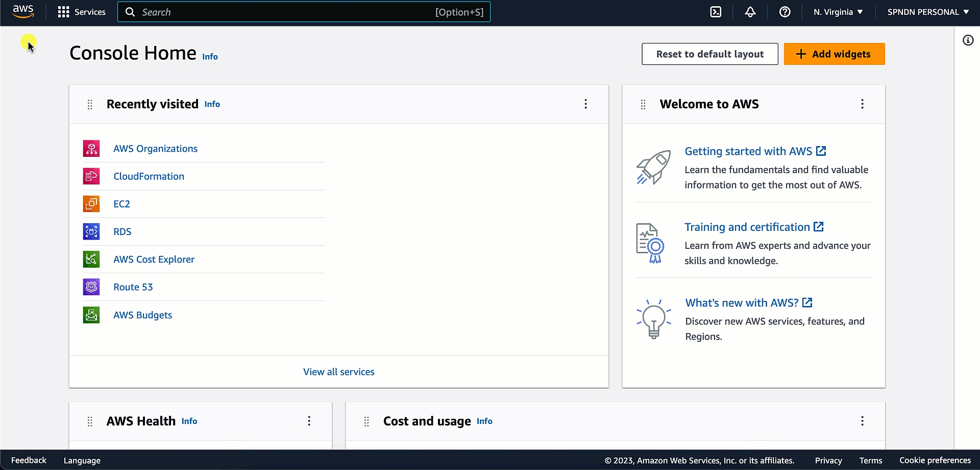This screenshot has width=980, height=470.
Task: Open Cost and usage widget options menu
Action: (862, 421)
